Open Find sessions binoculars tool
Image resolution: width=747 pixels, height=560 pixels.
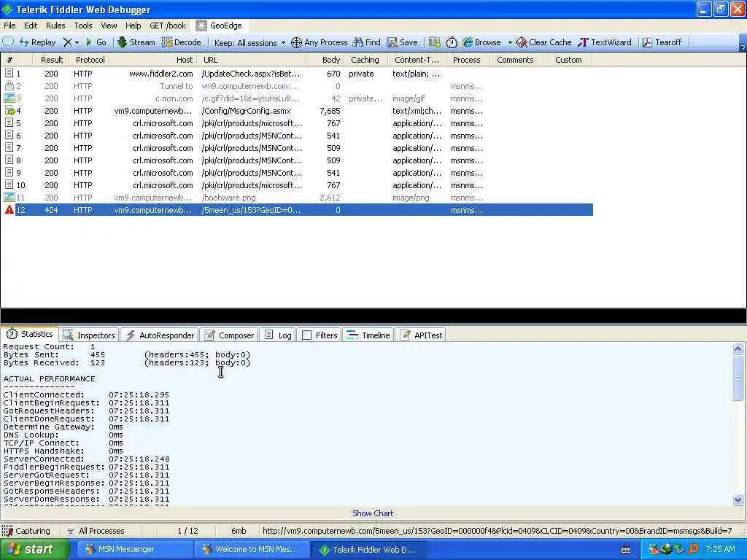tap(366, 42)
